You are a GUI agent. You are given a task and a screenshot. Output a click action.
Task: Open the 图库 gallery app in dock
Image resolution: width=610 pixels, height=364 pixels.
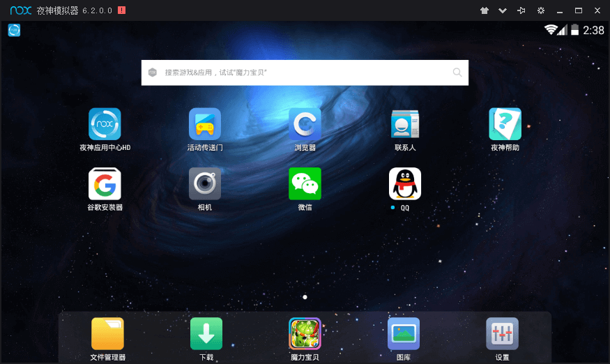point(404,333)
